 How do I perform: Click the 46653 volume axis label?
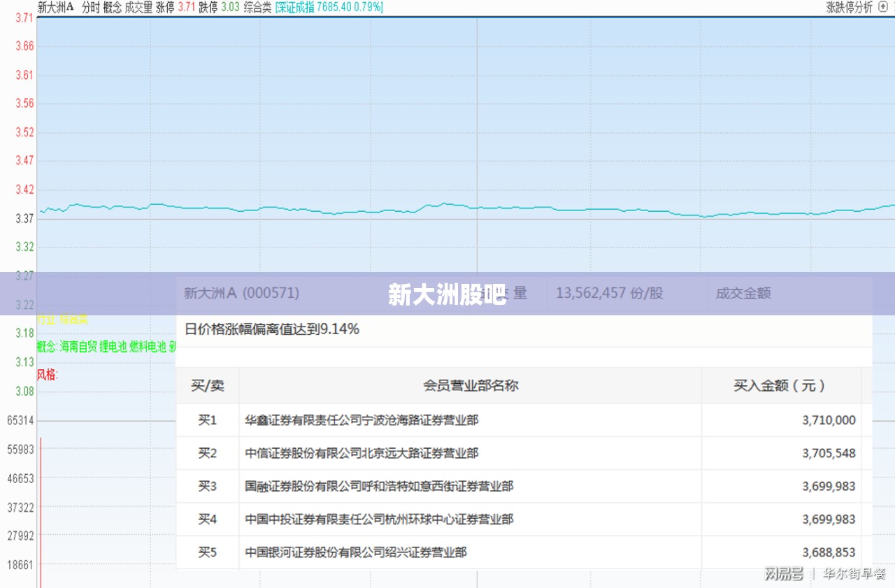(x=20, y=479)
